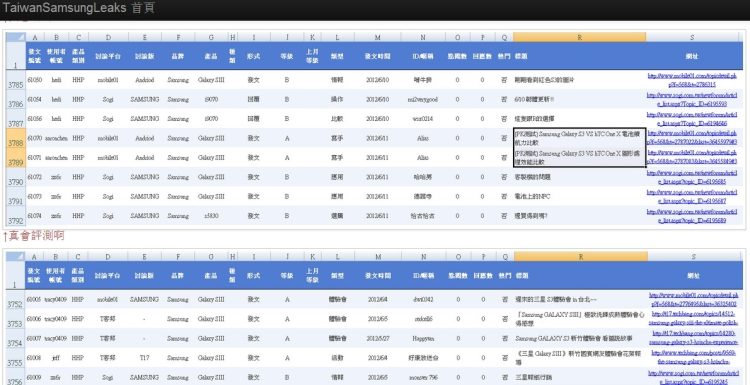Select highlighted column R header in upper sheet
The height and width of the screenshot is (385, 750).
[580, 37]
